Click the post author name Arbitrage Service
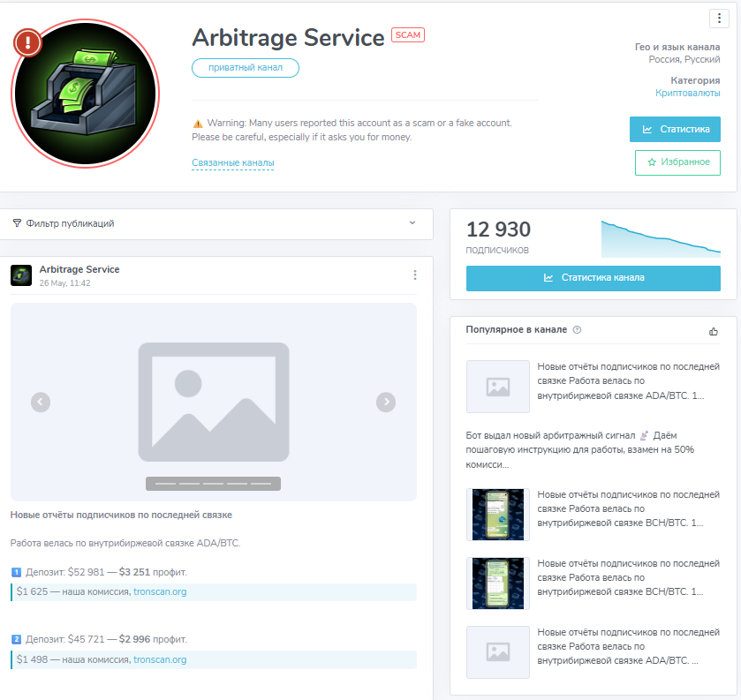741x700 pixels. click(x=79, y=269)
